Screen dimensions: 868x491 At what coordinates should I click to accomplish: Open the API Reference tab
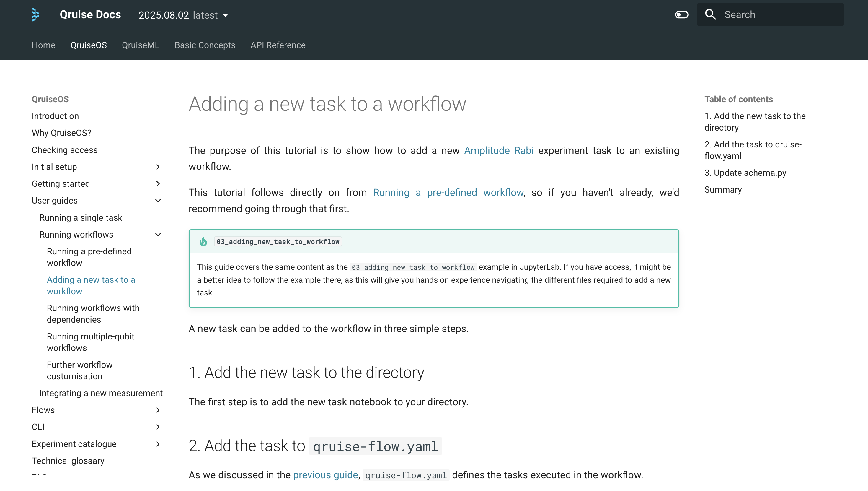[x=278, y=45]
